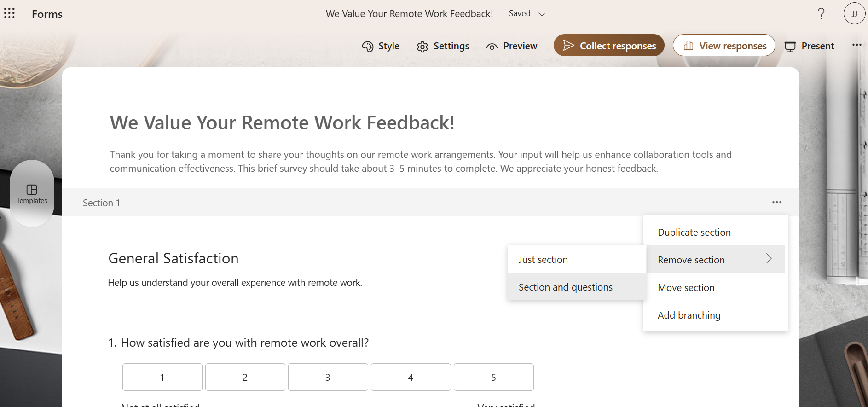Select question 1 about remote work satisfaction

click(x=238, y=343)
